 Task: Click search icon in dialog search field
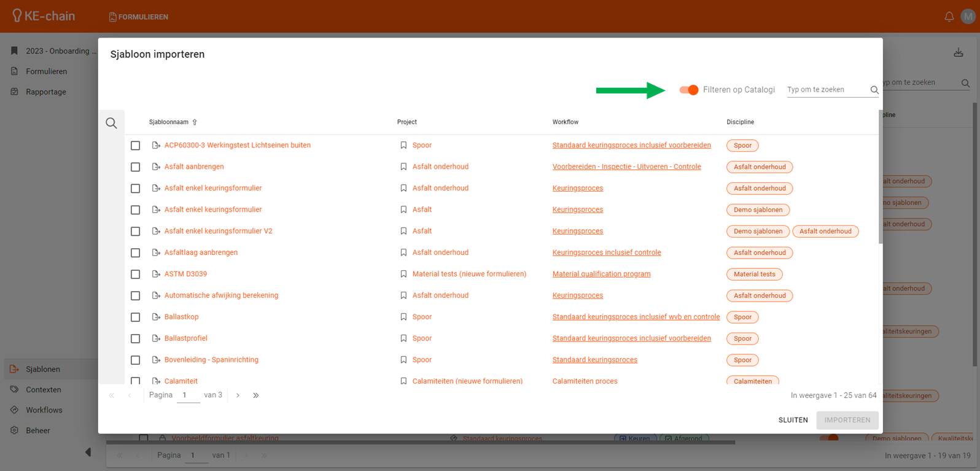874,90
